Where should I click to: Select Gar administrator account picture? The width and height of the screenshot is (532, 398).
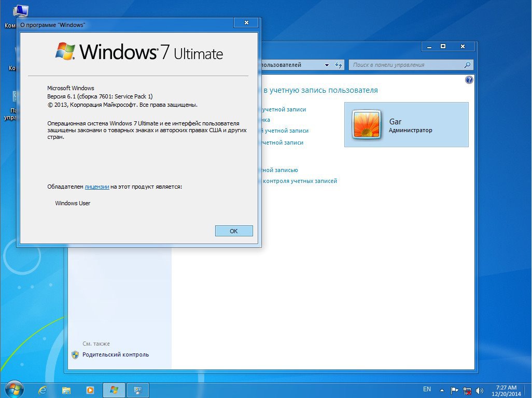click(x=367, y=125)
